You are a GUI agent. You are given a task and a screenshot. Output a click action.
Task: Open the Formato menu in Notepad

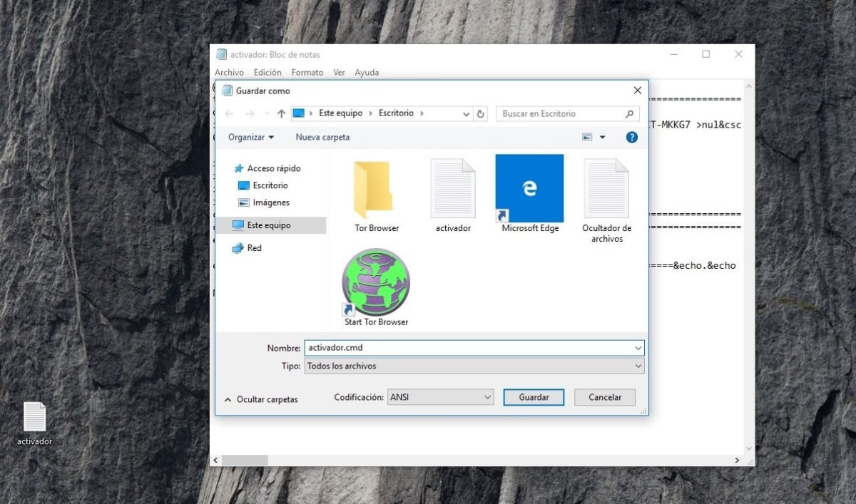coord(307,72)
